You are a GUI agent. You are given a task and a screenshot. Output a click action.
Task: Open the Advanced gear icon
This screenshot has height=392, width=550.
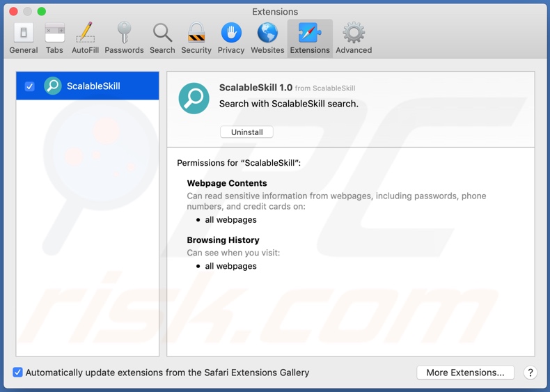pos(354,33)
